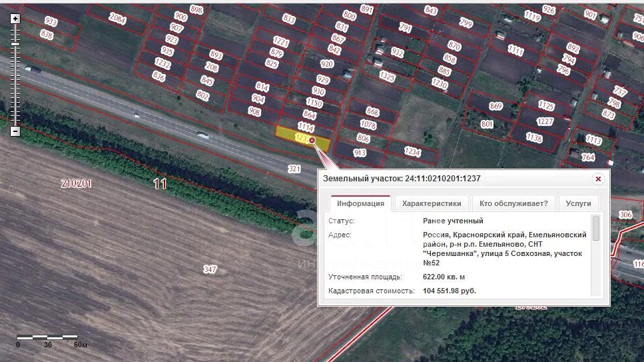Click the zoom in plus button

click(15, 19)
